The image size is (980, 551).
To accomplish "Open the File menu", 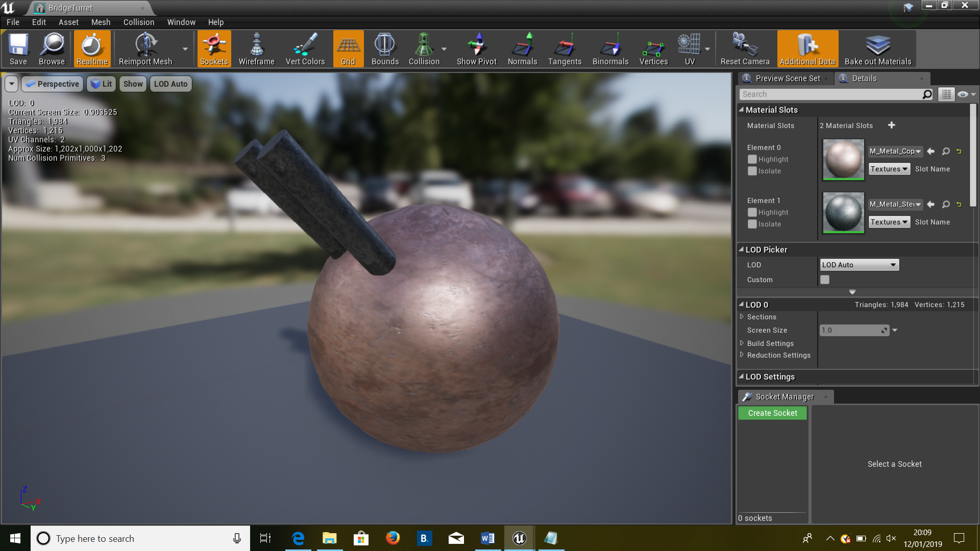I will pyautogui.click(x=13, y=22).
